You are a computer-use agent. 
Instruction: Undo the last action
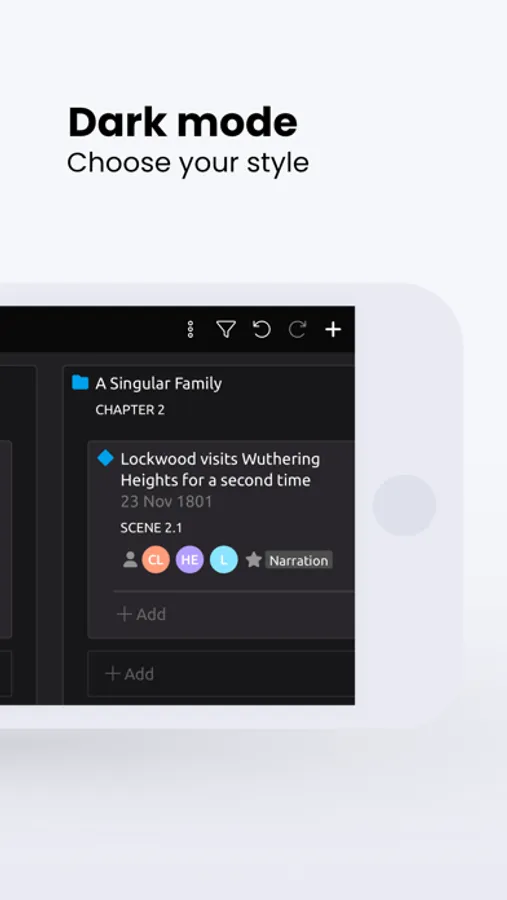tap(262, 329)
